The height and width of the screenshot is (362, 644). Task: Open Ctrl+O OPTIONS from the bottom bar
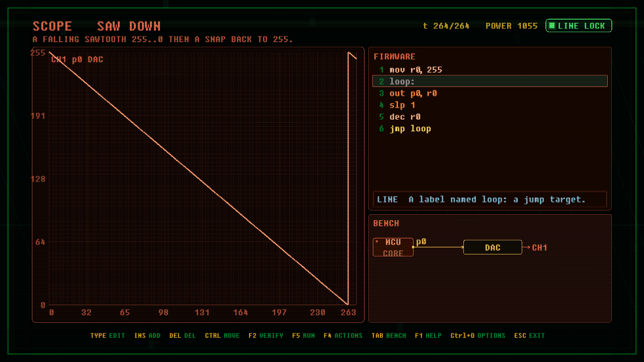478,335
